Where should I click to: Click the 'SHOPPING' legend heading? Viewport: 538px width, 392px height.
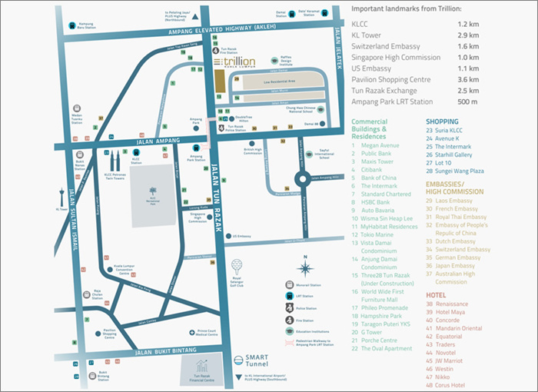(x=442, y=121)
